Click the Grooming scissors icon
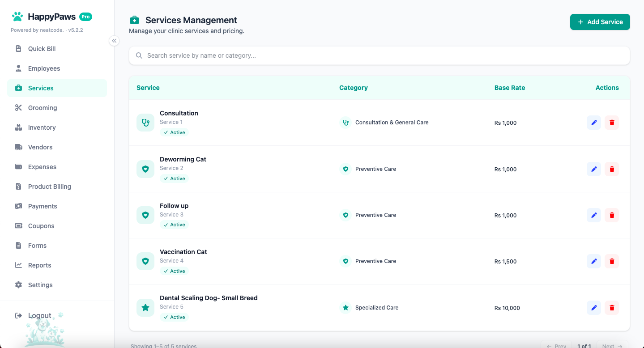 coord(18,107)
